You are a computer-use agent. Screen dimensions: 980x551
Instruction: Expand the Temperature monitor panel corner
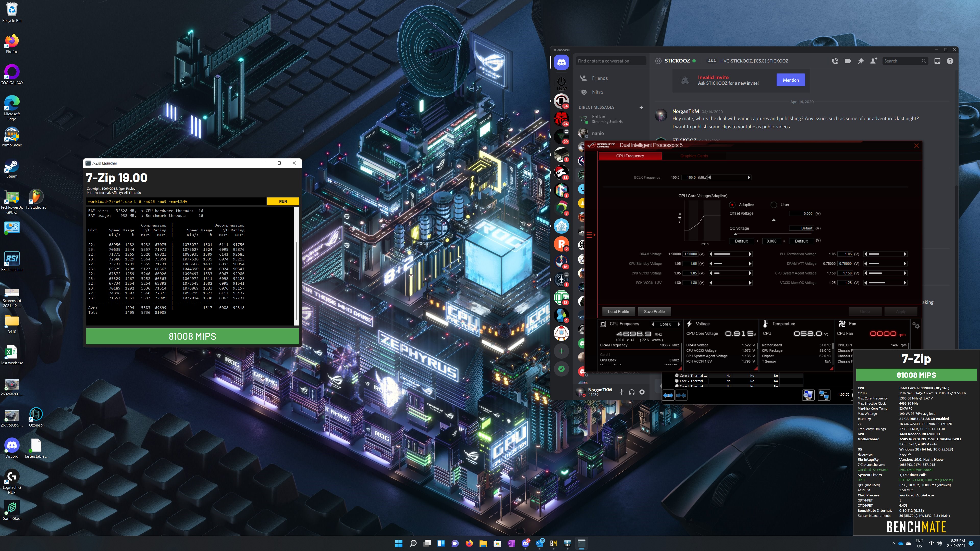tap(832, 368)
